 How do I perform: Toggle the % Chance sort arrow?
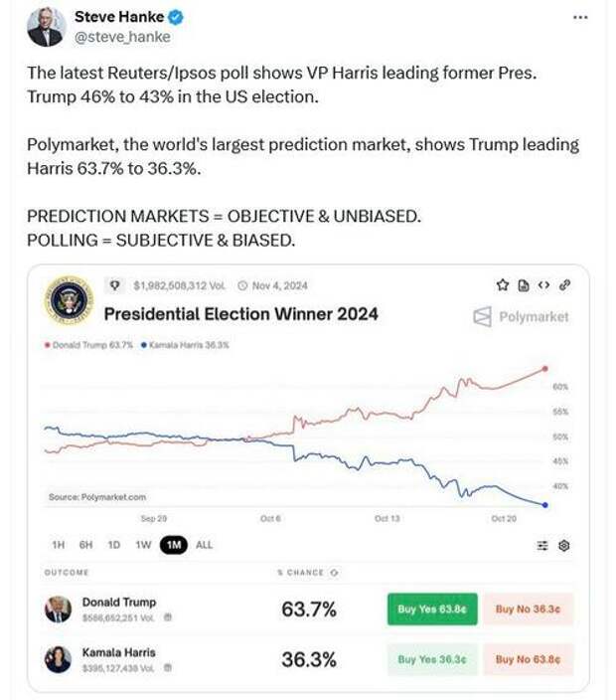[x=334, y=573]
